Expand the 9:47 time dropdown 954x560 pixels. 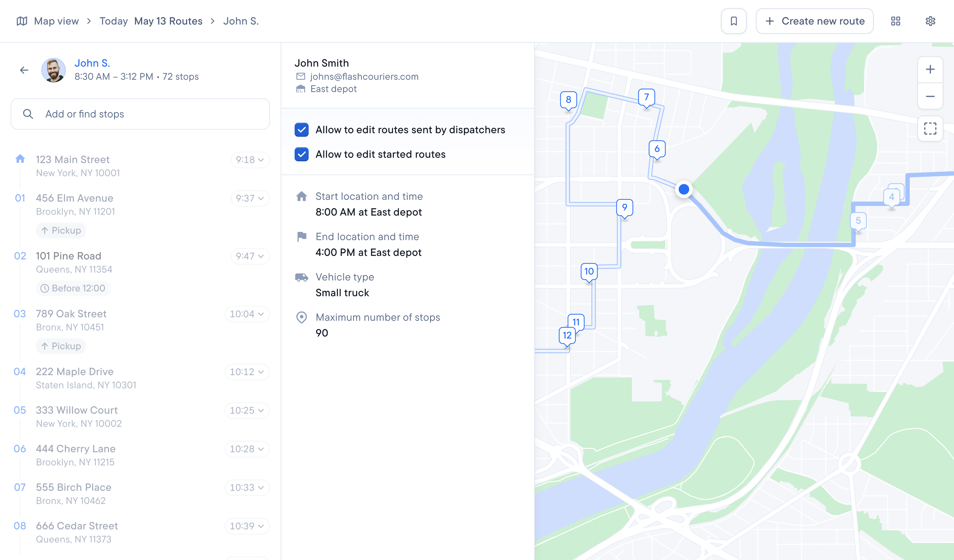250,256
